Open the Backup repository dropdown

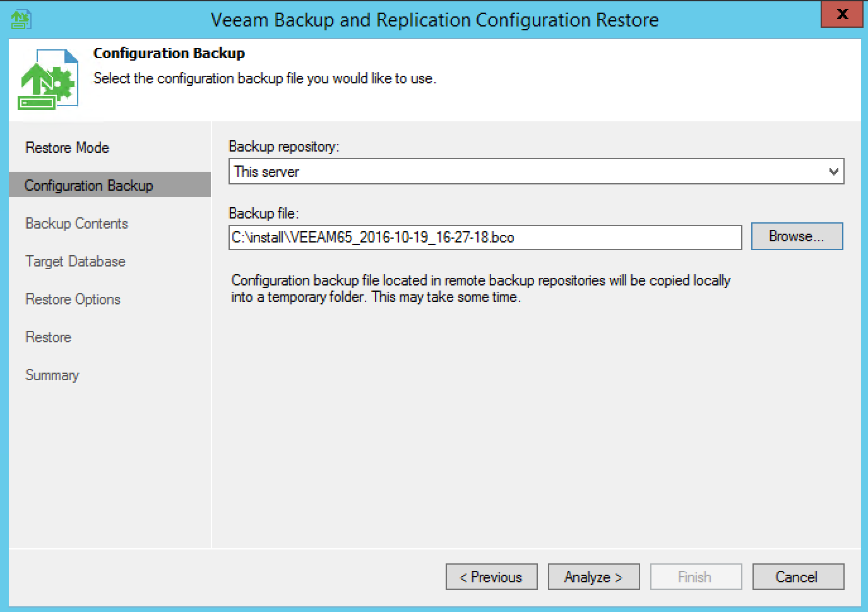click(x=536, y=171)
